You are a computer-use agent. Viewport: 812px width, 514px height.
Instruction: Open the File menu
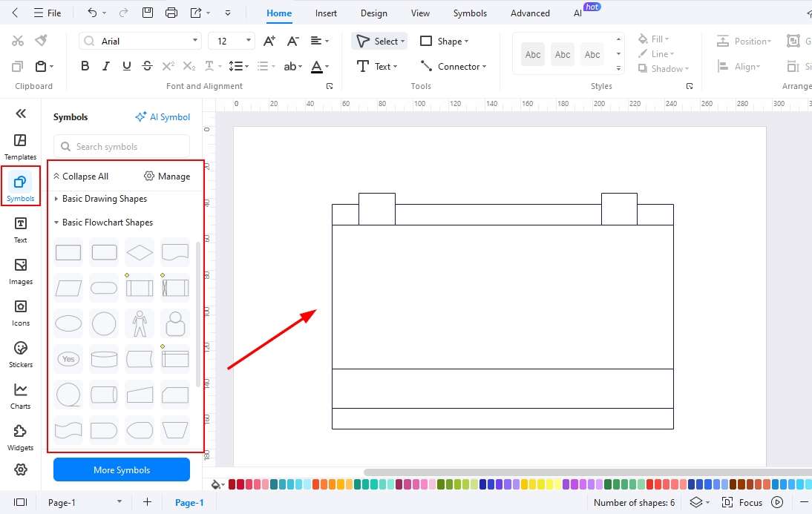[x=47, y=13]
